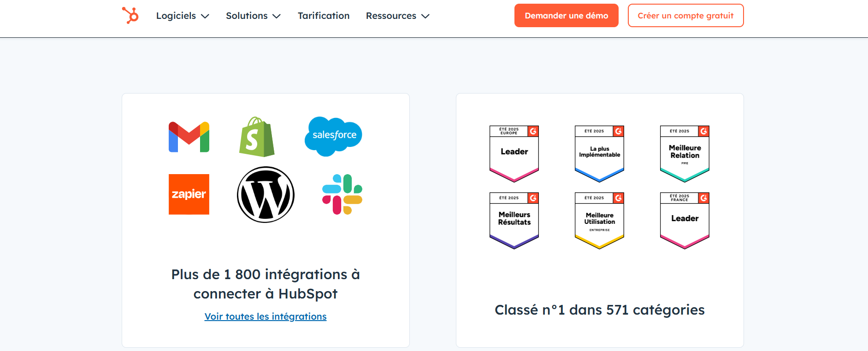The width and height of the screenshot is (868, 351).
Task: Click the Salesforce cloud logo
Action: pyautogui.click(x=333, y=136)
